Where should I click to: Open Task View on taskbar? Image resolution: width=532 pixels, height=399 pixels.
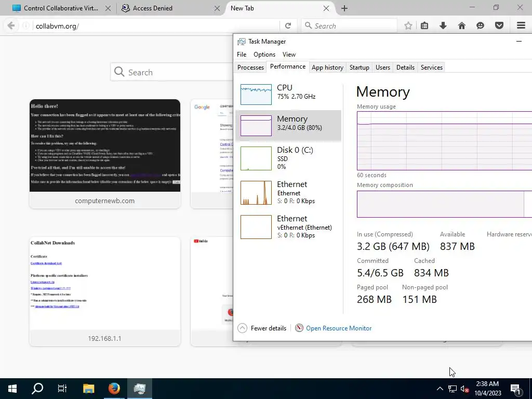[62, 389]
